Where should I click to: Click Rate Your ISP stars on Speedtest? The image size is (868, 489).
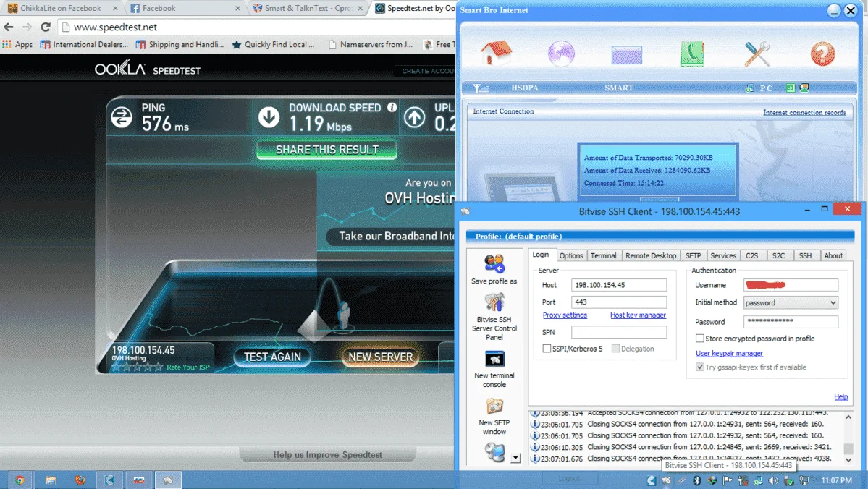(136, 367)
